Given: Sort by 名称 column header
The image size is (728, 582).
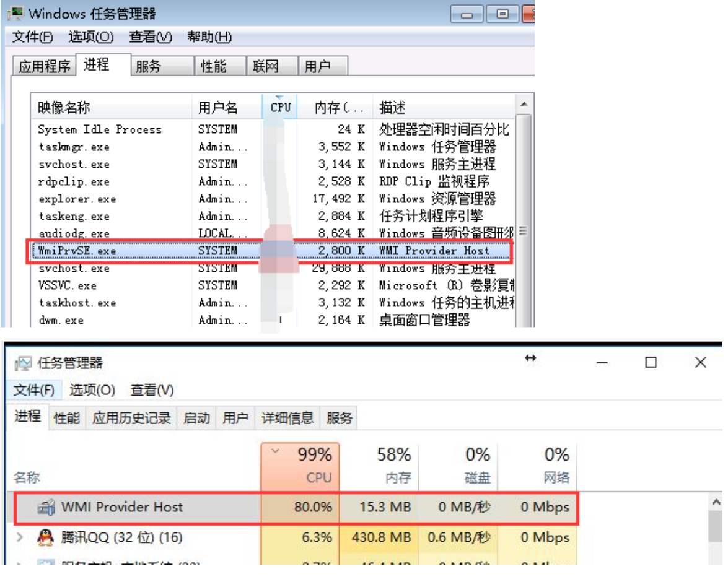Looking at the screenshot, I should pyautogui.click(x=27, y=477).
